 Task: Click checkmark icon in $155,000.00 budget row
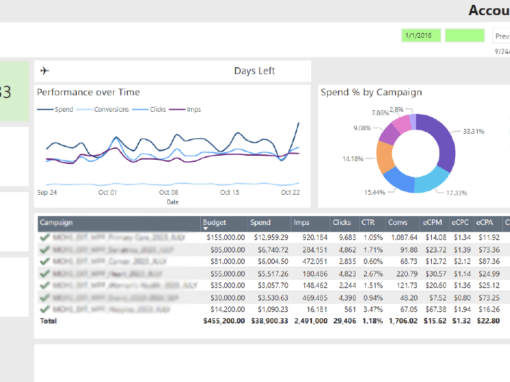coord(45,237)
